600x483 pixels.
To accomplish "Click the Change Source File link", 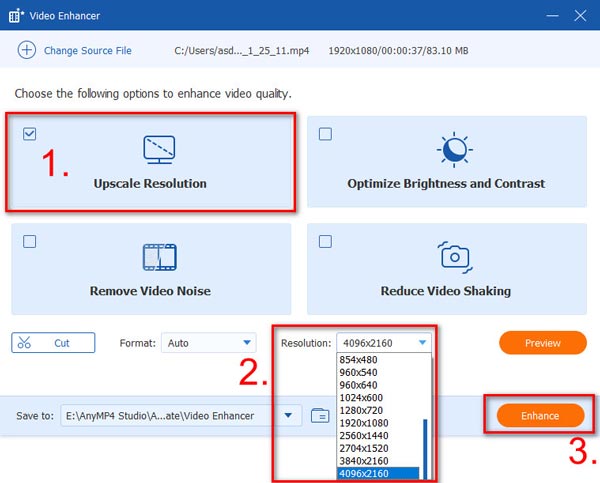I will (88, 51).
